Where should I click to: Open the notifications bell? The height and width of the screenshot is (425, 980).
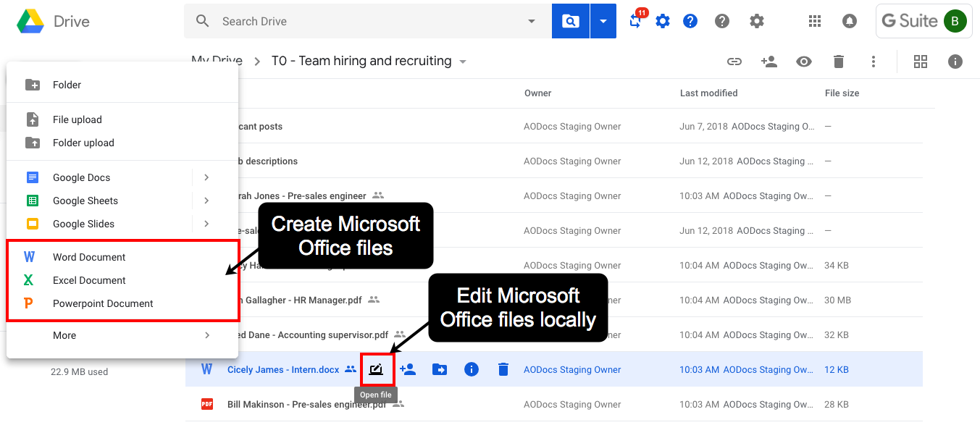click(x=850, y=21)
